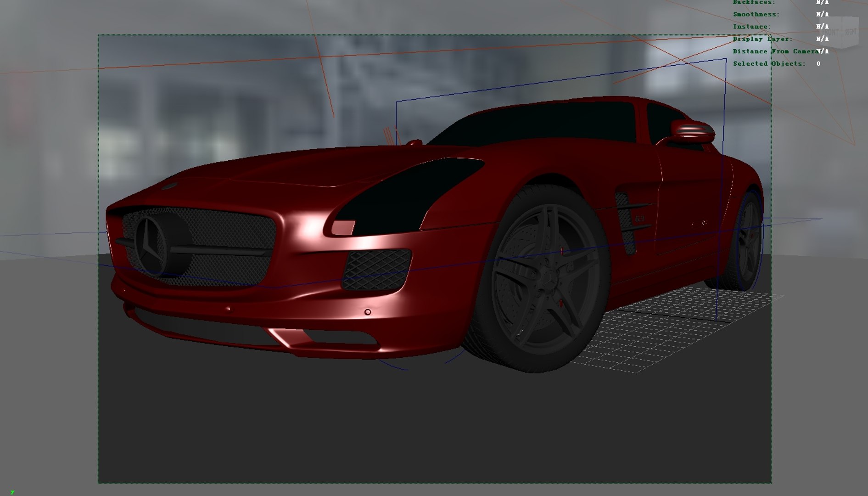The width and height of the screenshot is (868, 496).
Task: Select the lower side mesh air intake
Action: [x=376, y=269]
